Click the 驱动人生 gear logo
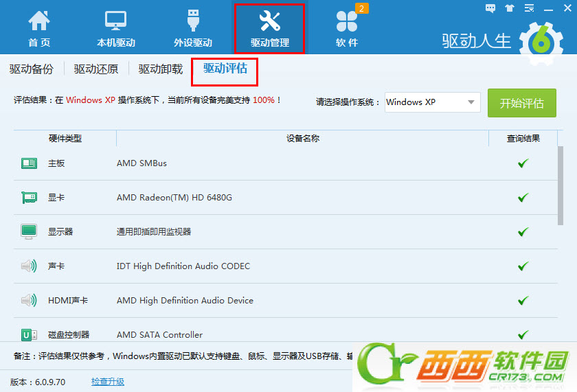 [541, 43]
